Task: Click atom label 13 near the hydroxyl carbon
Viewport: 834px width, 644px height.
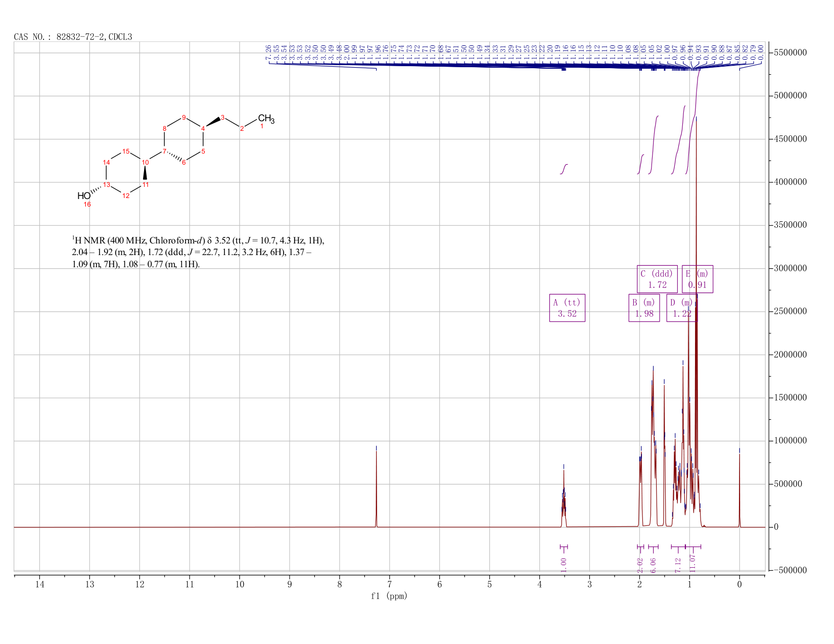Action: tap(107, 184)
